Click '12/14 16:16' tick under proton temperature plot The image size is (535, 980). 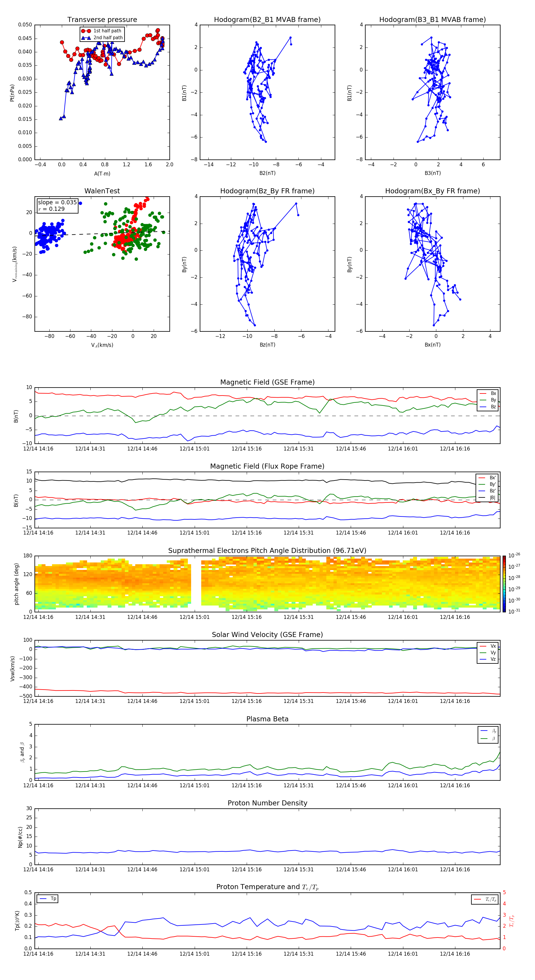click(455, 954)
